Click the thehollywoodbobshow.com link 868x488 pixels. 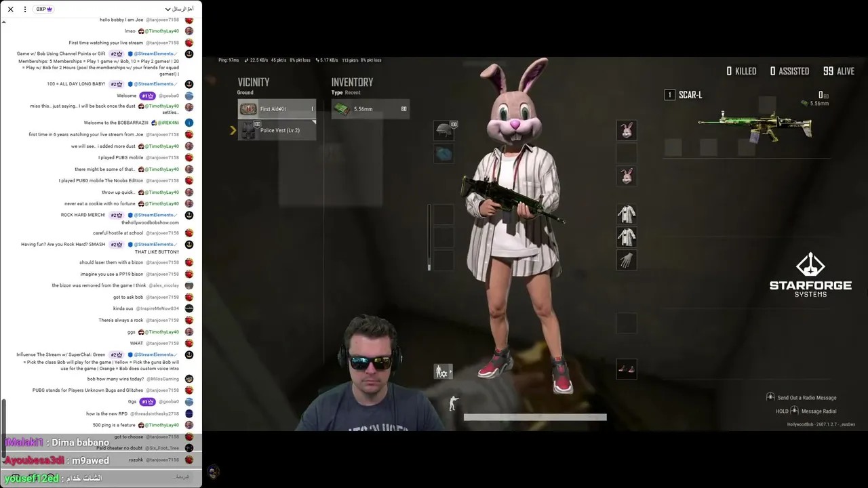coord(150,223)
